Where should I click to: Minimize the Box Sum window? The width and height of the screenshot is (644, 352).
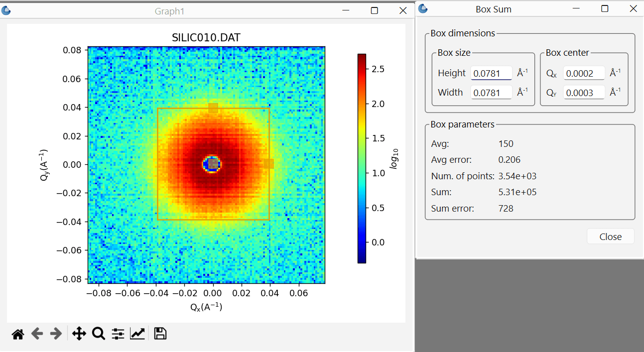[x=576, y=9]
